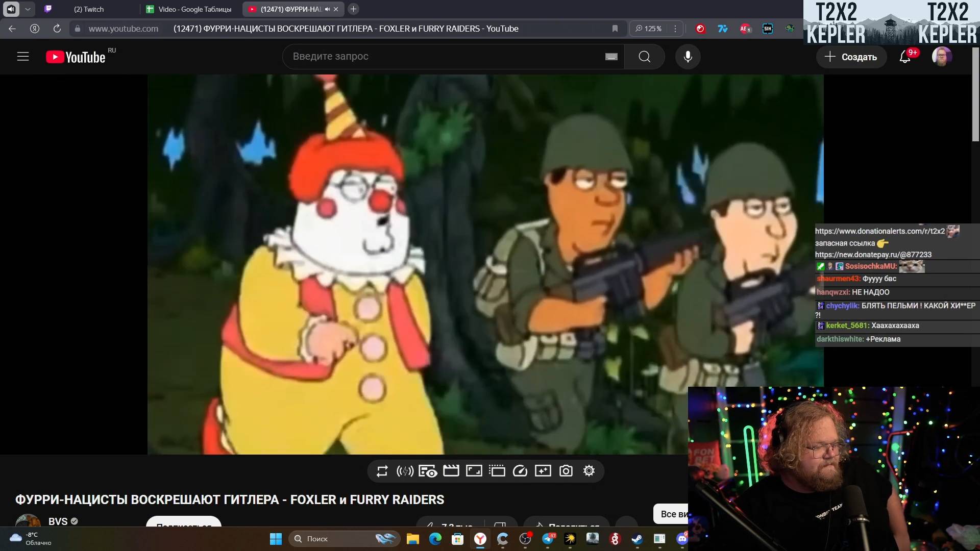Click the video player frame
The height and width of the screenshot is (551, 980).
tap(485, 264)
